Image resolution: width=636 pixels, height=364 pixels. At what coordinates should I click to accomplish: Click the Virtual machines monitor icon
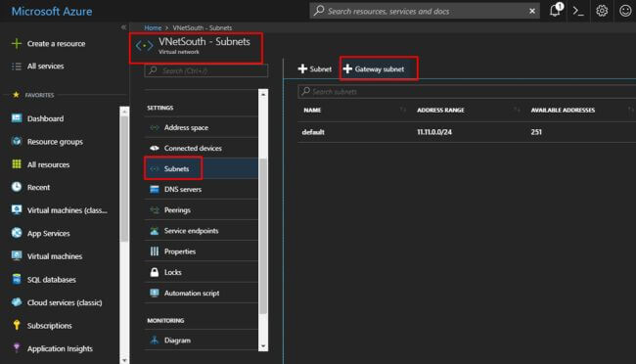tap(17, 255)
